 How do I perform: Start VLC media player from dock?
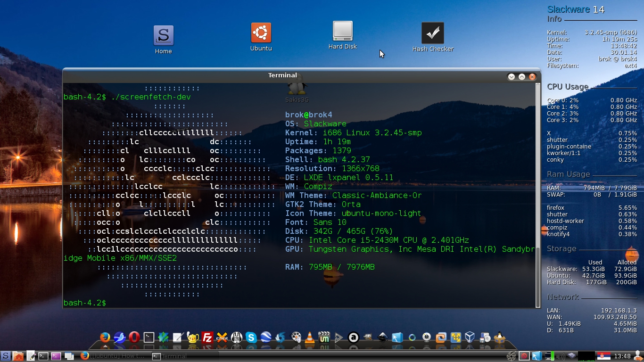pos(310,337)
